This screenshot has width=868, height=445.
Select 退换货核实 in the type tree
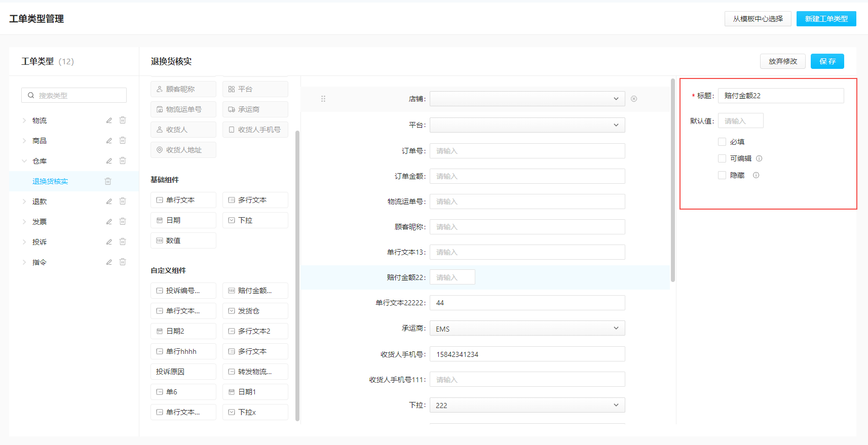50,181
